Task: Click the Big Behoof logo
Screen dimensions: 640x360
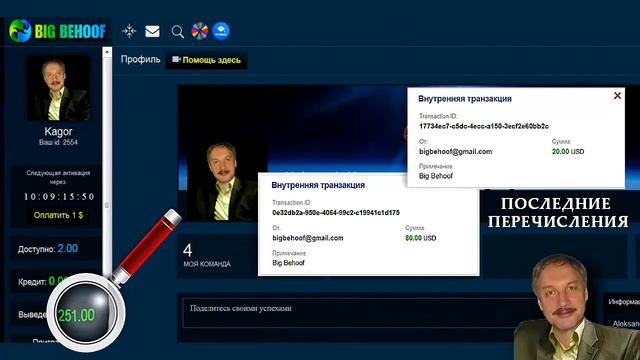Action: tap(58, 31)
